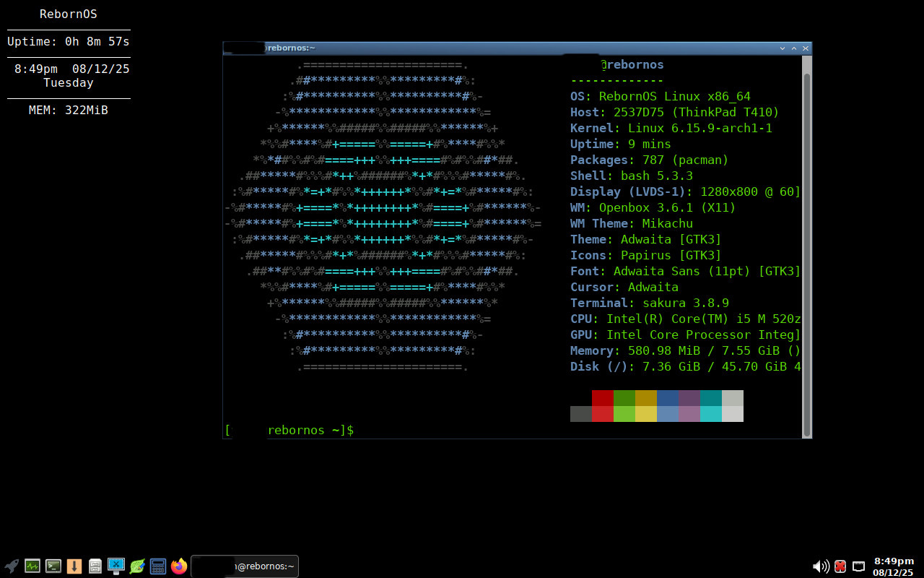Open the green leaf text editor
The image size is (924, 578).
coord(137,566)
